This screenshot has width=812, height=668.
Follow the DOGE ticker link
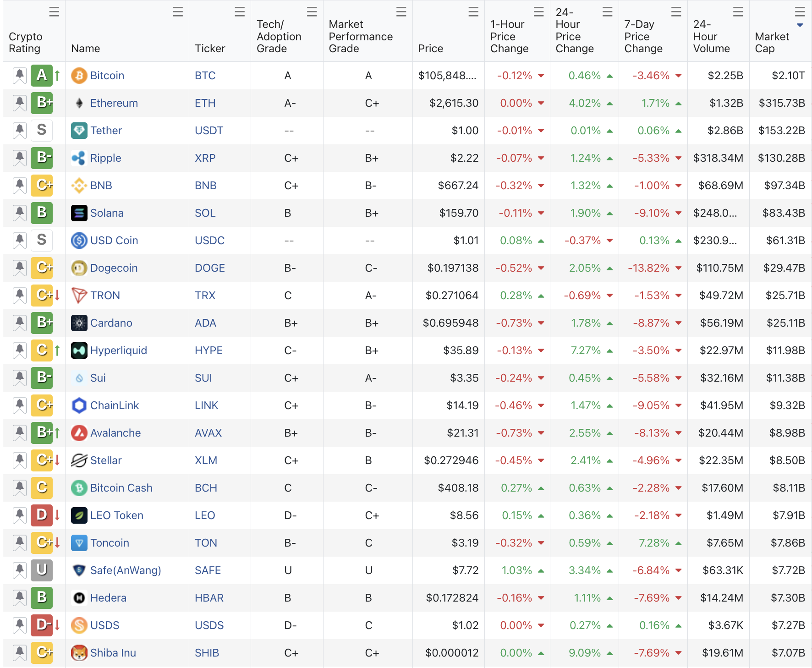[210, 268]
